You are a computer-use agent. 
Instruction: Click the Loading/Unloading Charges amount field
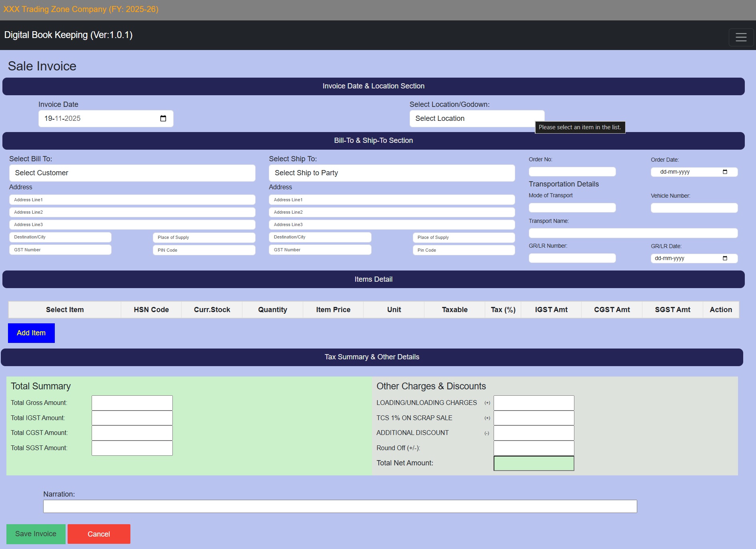click(534, 403)
